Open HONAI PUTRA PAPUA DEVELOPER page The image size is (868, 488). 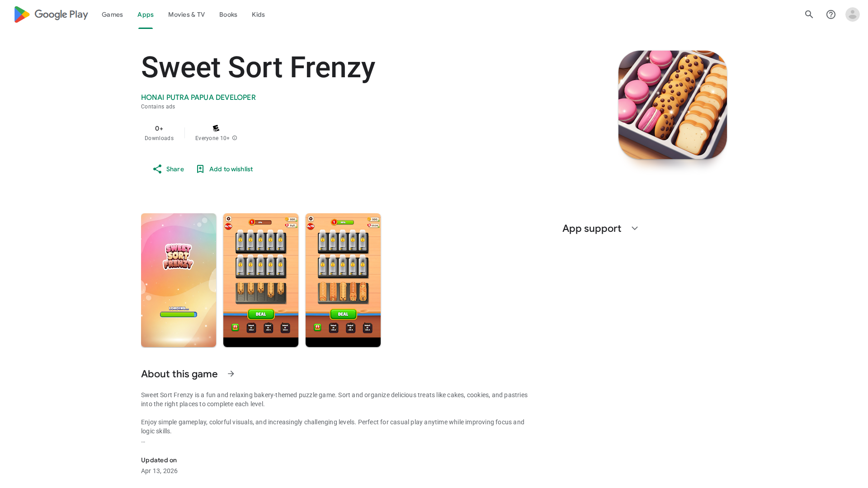198,98
